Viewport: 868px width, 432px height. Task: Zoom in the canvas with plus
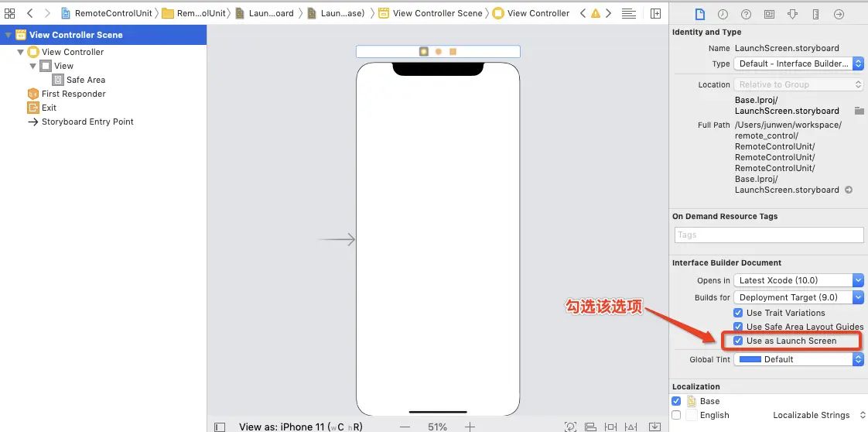470,427
